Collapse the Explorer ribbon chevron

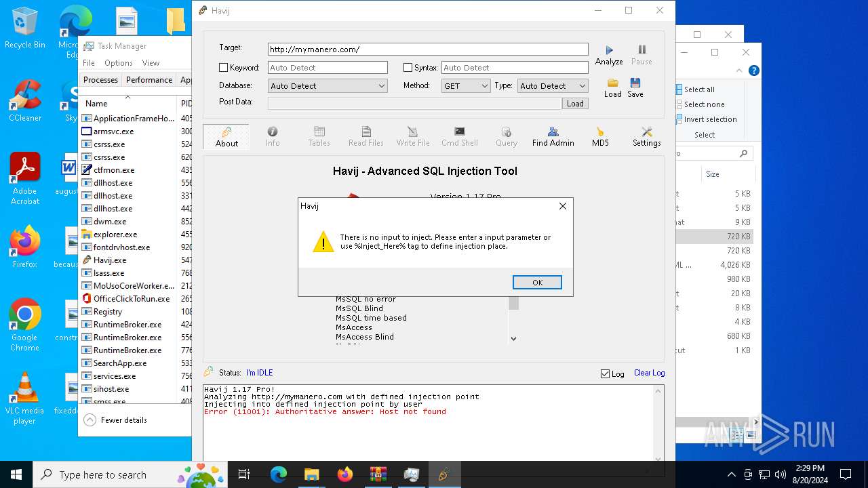(740, 70)
